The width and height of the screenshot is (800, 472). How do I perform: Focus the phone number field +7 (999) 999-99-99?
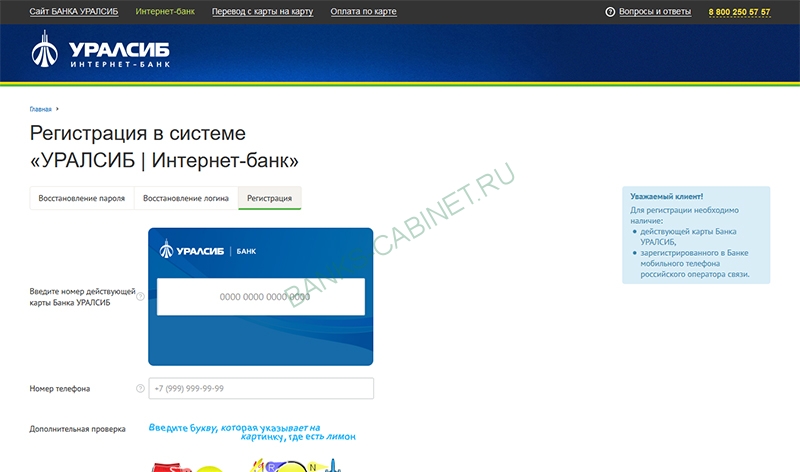[x=261, y=388]
